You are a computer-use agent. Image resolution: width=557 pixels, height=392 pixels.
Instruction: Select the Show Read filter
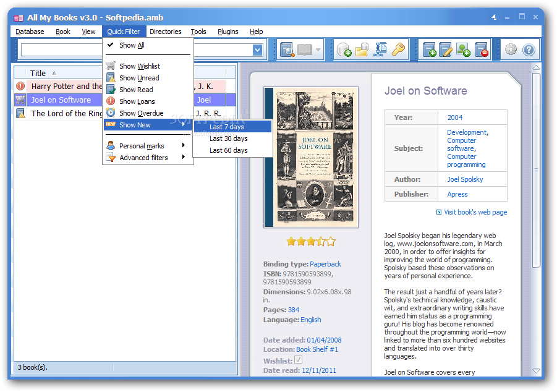point(148,90)
